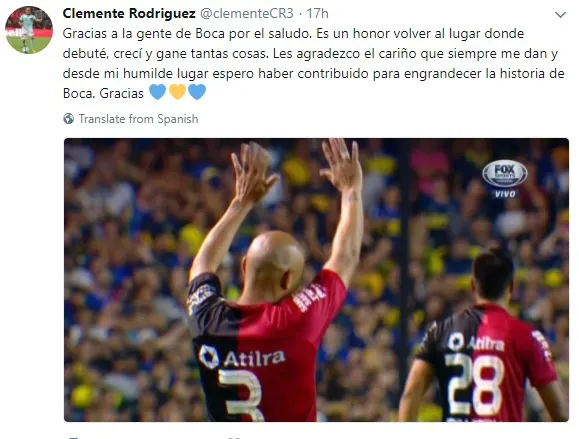Click jersey number 3 in the photo

240,395
